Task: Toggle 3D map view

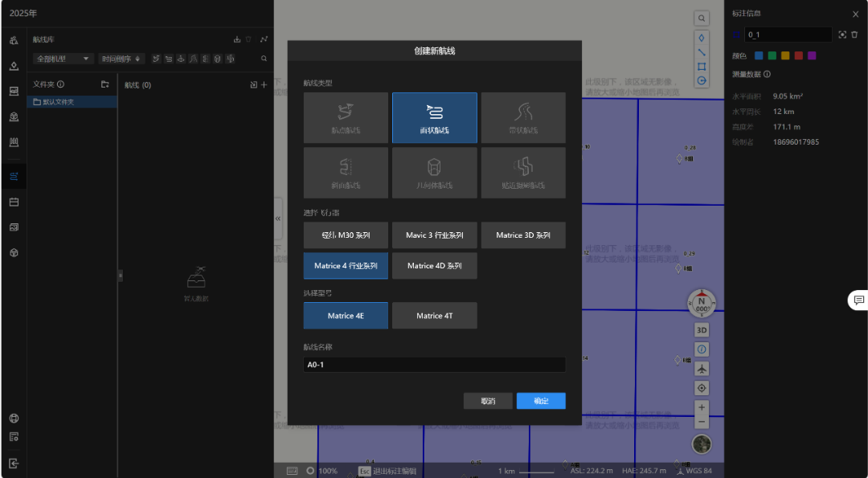Action: pos(702,330)
